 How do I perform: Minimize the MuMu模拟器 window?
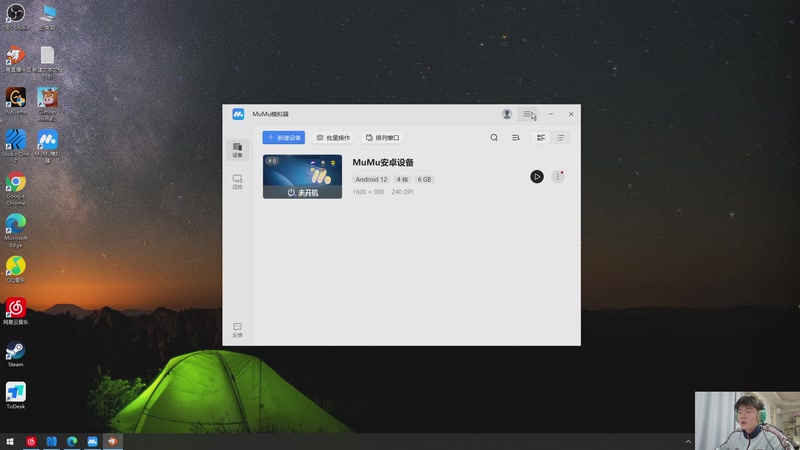[551, 114]
